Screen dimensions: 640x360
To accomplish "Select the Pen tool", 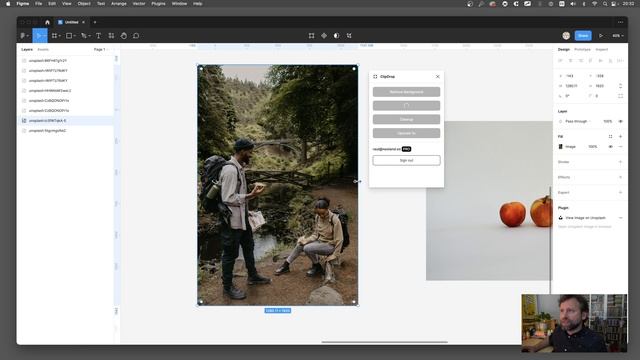I will tap(84, 36).
